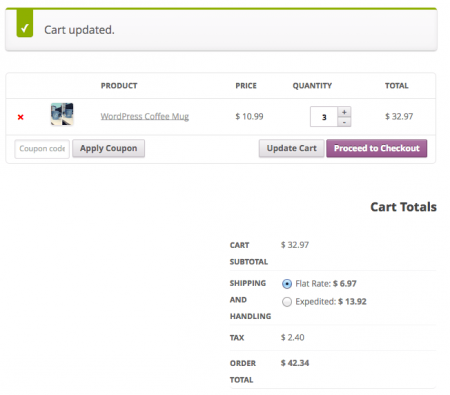
Task: Click the unit price $ 10.99
Action: tap(249, 116)
